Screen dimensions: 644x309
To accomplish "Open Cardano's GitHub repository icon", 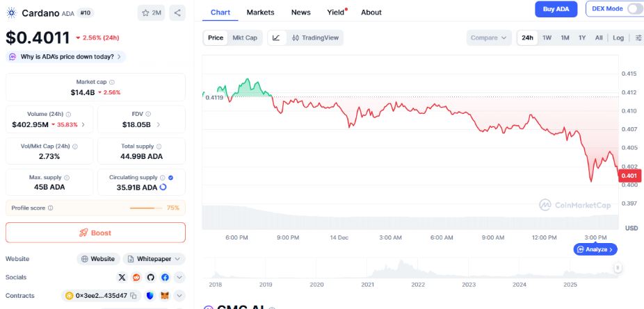I will click(x=150, y=277).
